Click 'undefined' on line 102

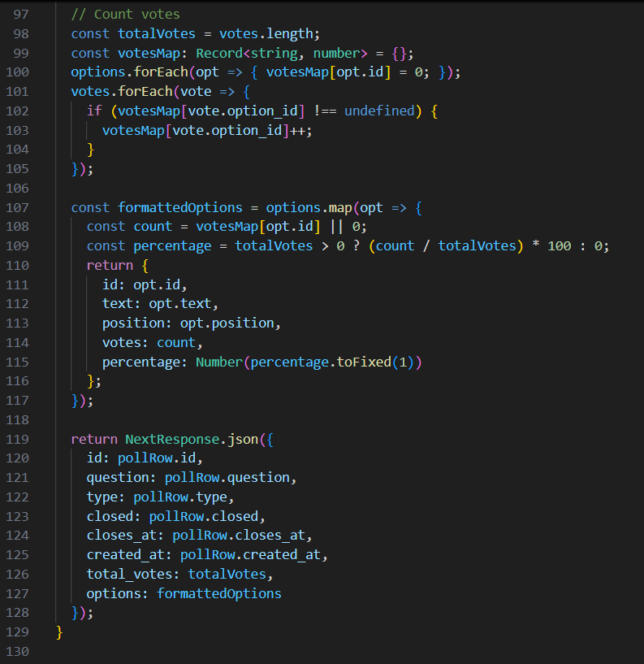coord(379,111)
